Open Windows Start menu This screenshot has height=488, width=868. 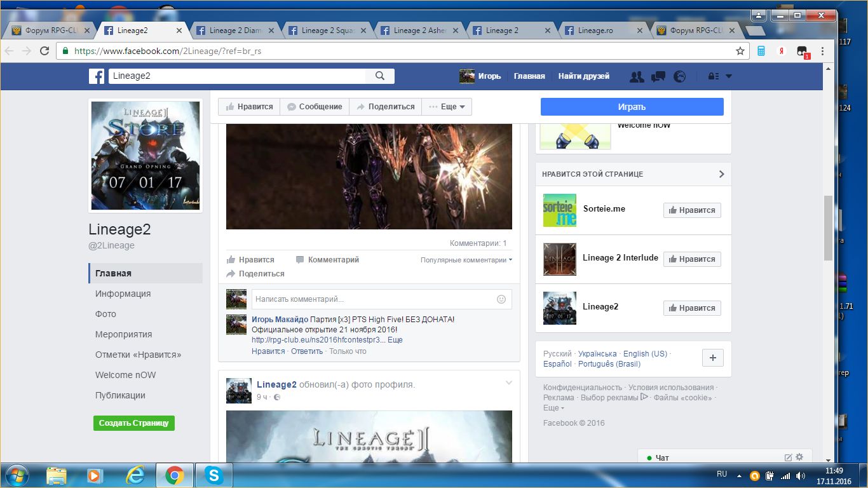[x=16, y=475]
